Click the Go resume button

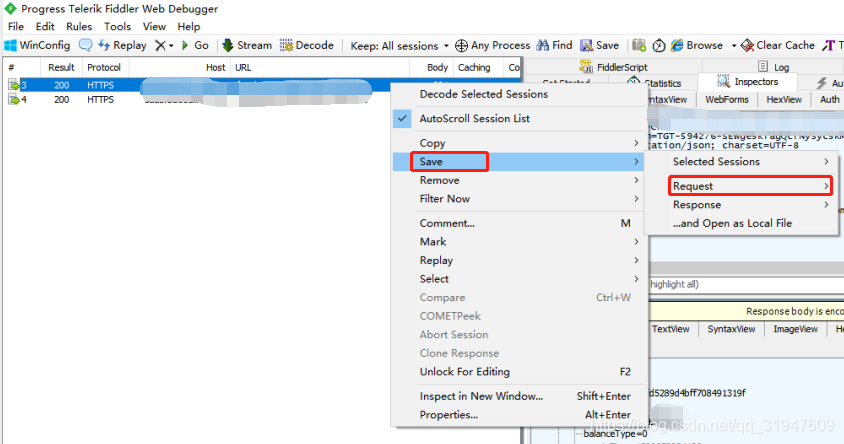click(x=195, y=45)
